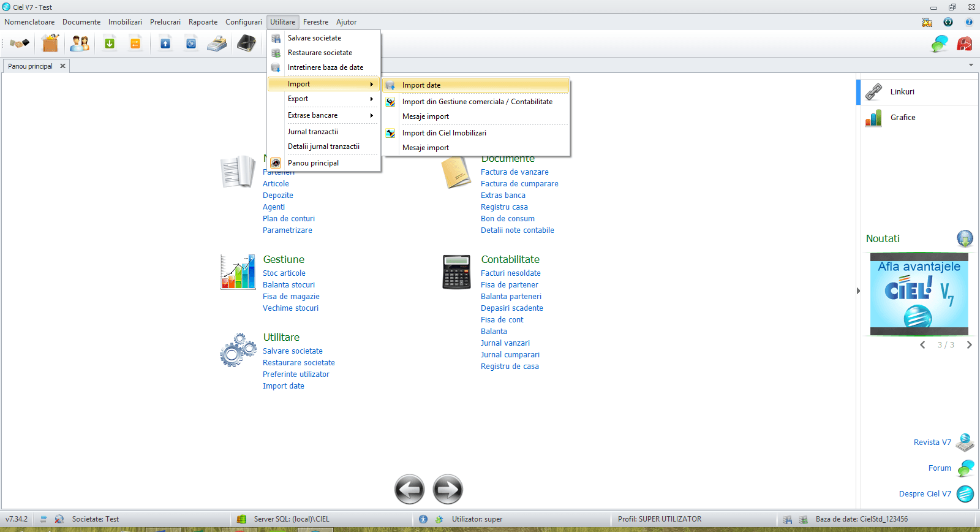Click the handshake partners toolbar icon
The height and width of the screenshot is (532, 980).
20,44
